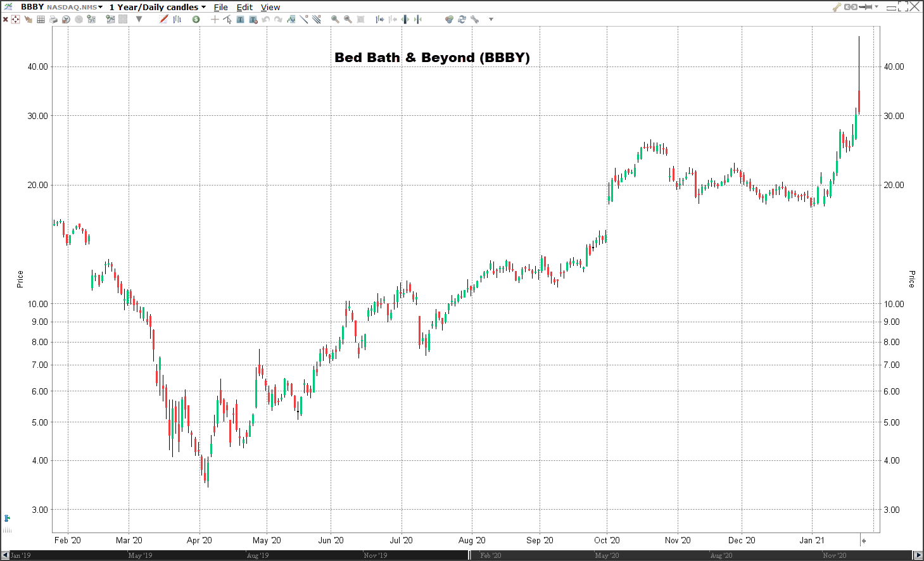Click the left arrow of the timeline scrollbar
This screenshot has width=924, height=561.
click(5, 555)
